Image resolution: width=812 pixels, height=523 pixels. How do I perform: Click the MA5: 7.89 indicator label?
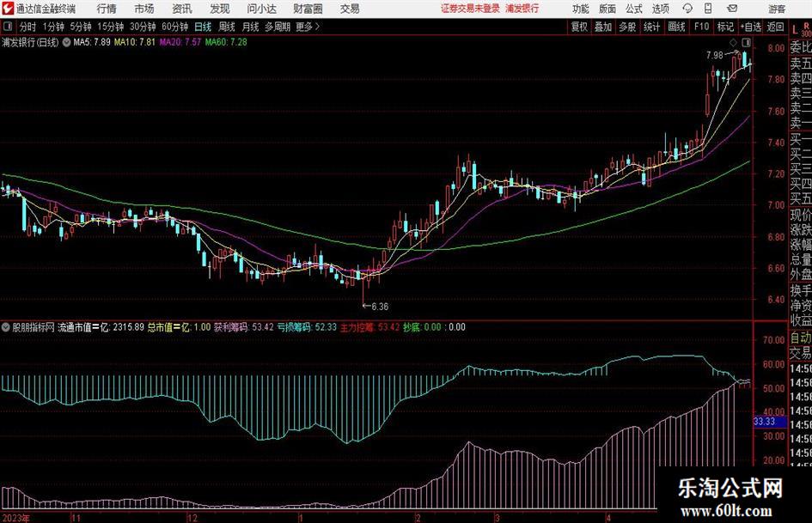(x=92, y=42)
